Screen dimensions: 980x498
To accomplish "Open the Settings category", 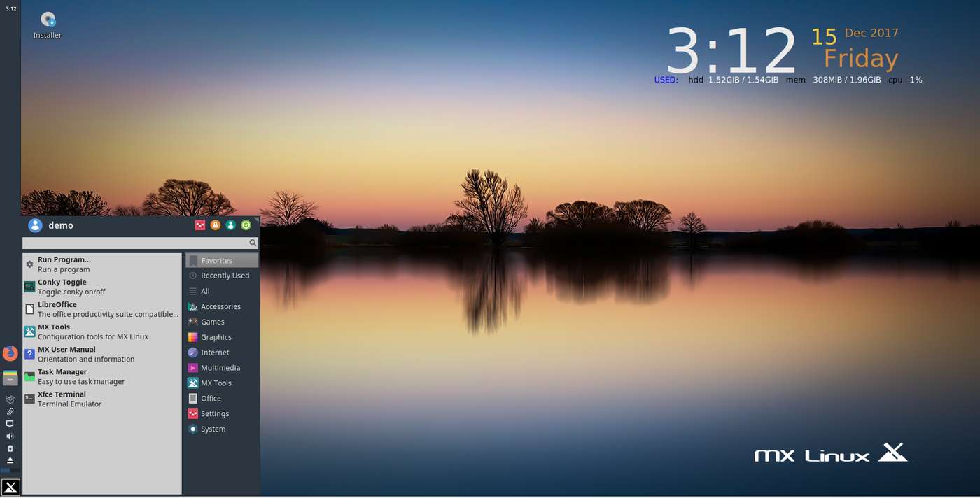I will tap(222, 413).
